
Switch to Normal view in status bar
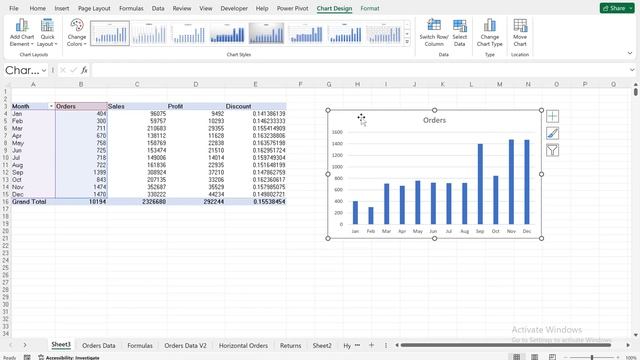click(x=516, y=357)
